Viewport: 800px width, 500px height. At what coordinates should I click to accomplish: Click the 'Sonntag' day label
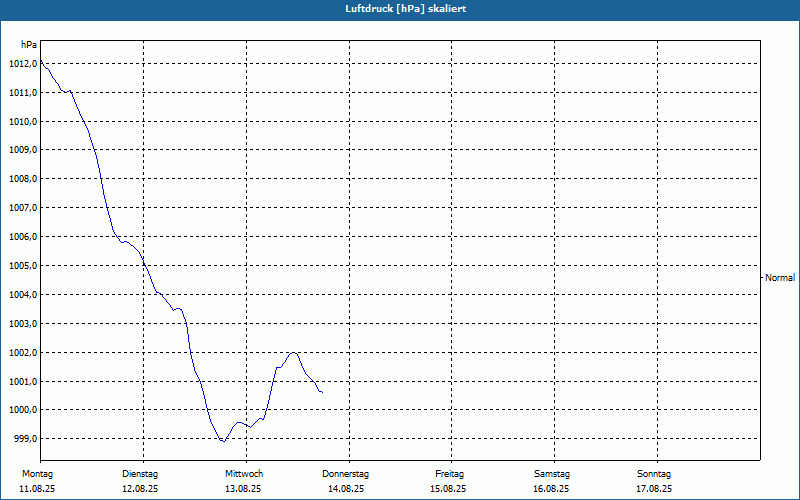coord(654,474)
